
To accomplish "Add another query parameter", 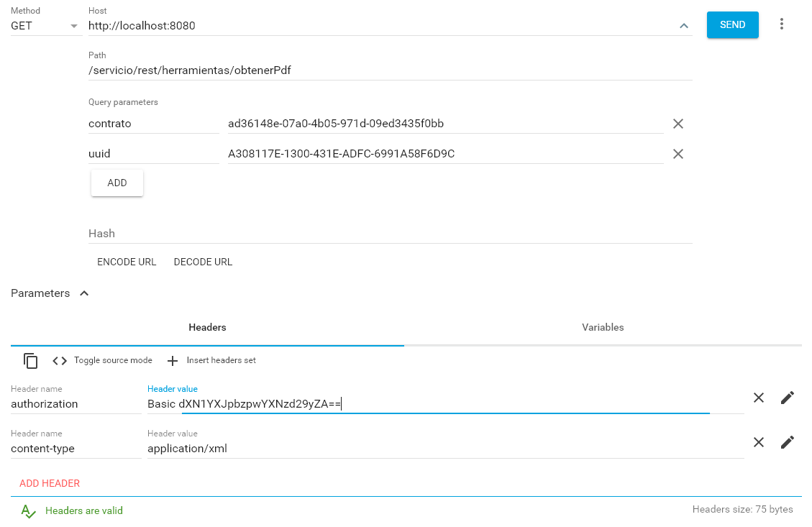I will coord(117,183).
